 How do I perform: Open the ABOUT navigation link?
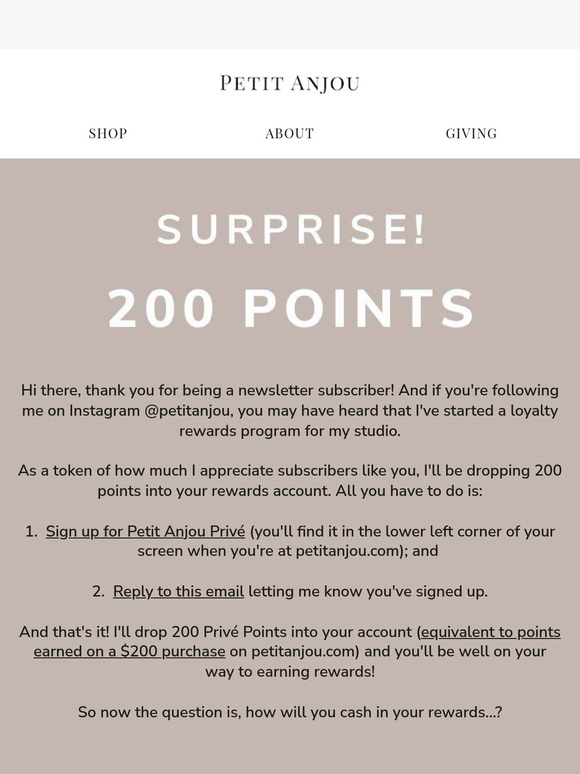tap(289, 133)
